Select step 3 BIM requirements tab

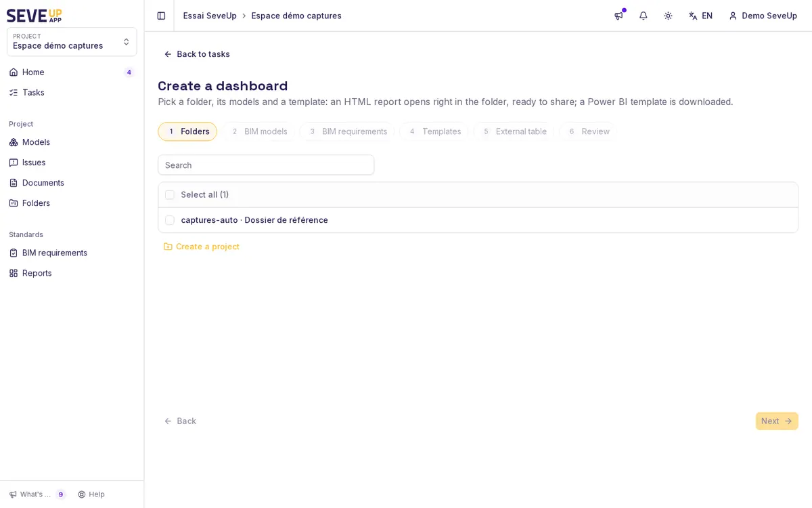347,131
